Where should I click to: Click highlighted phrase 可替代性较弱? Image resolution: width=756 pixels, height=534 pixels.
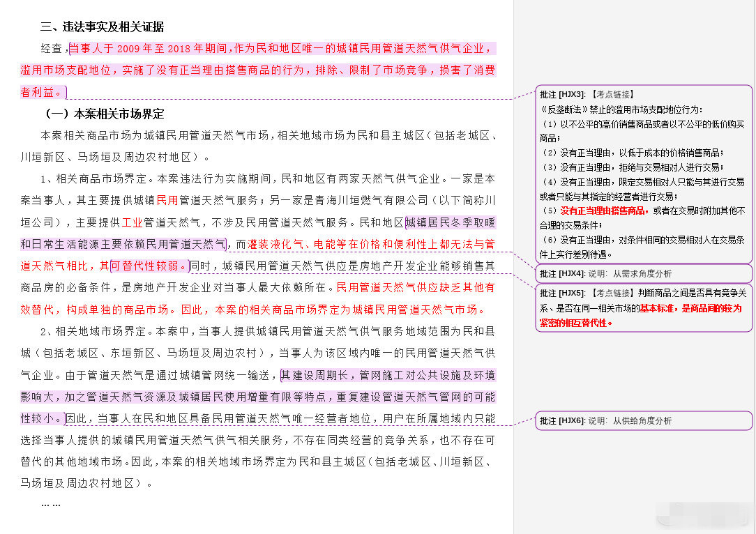click(x=149, y=266)
